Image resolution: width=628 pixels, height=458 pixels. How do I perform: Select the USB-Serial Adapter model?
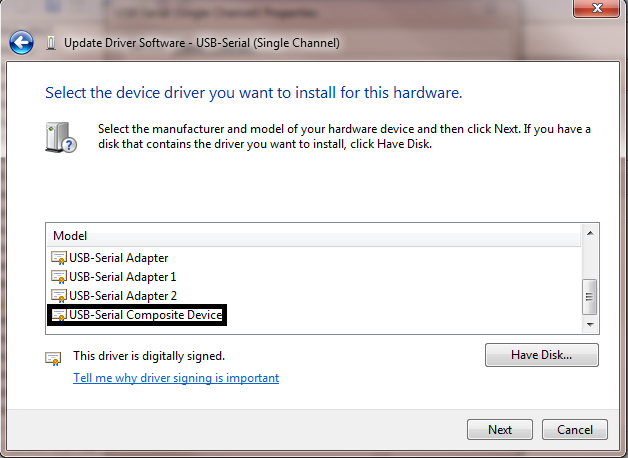(x=118, y=258)
